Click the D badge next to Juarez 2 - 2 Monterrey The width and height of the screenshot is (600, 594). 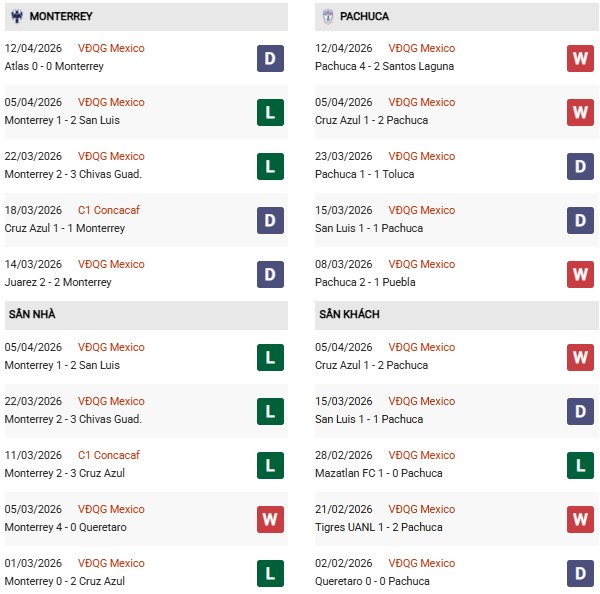(x=270, y=274)
